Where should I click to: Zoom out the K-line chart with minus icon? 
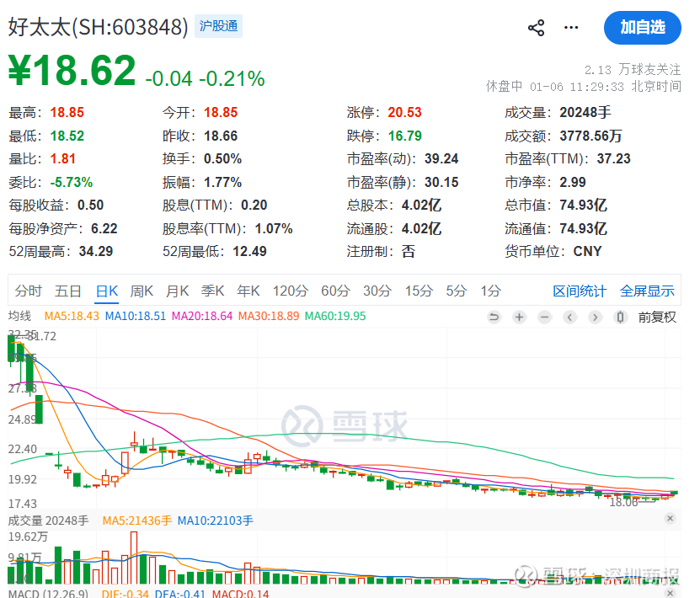(545, 318)
